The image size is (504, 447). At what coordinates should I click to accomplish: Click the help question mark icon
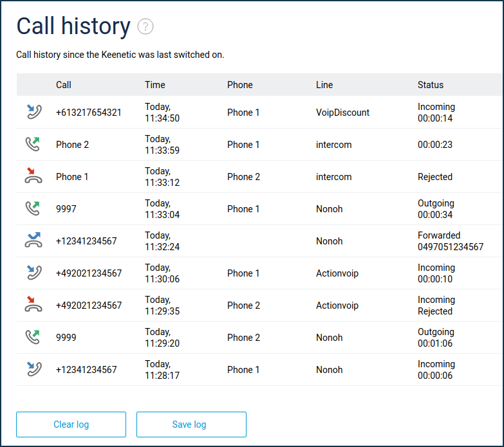[x=145, y=26]
